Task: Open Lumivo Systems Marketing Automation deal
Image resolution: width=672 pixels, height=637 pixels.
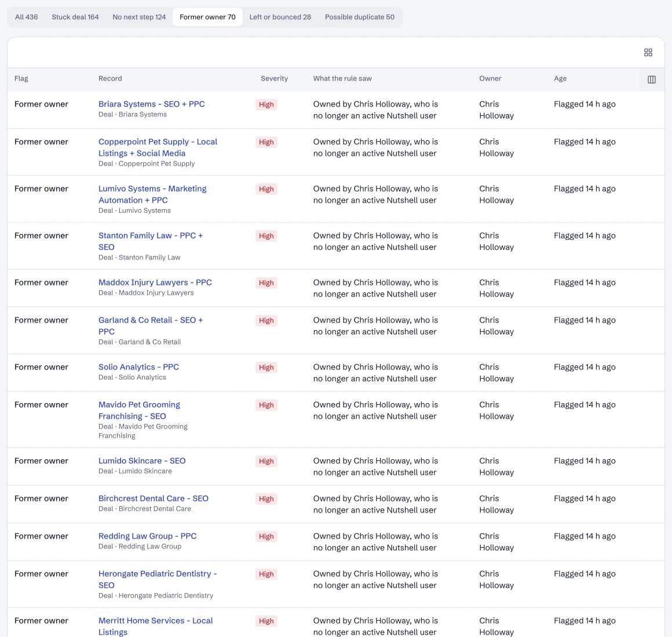Action: pyautogui.click(x=152, y=195)
